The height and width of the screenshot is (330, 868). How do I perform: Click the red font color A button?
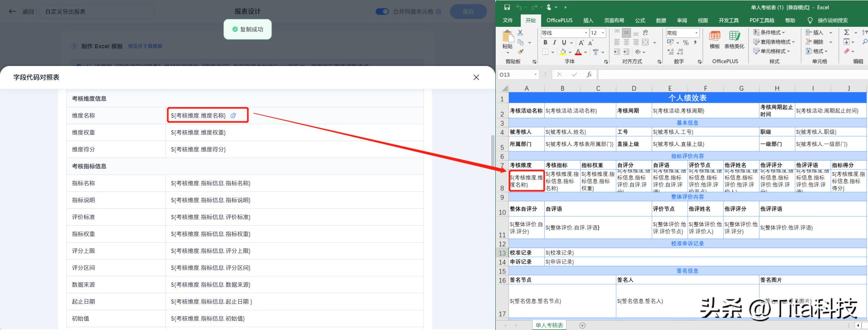click(x=578, y=52)
